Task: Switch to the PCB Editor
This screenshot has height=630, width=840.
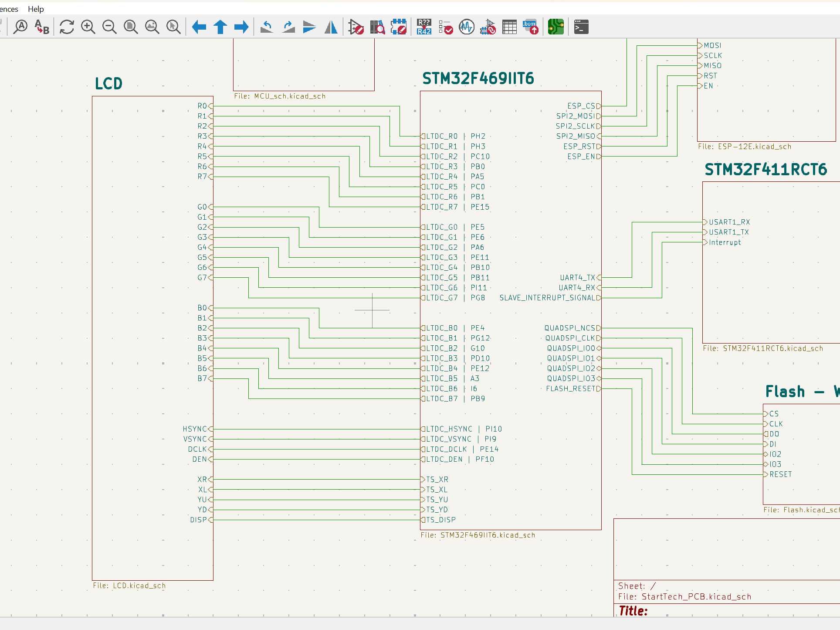Action: [556, 27]
